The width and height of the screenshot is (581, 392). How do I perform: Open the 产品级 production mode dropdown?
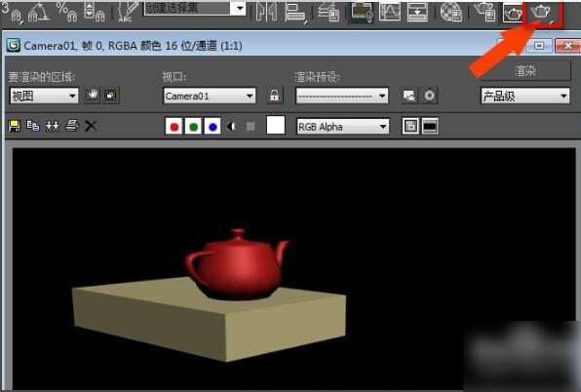click(525, 96)
